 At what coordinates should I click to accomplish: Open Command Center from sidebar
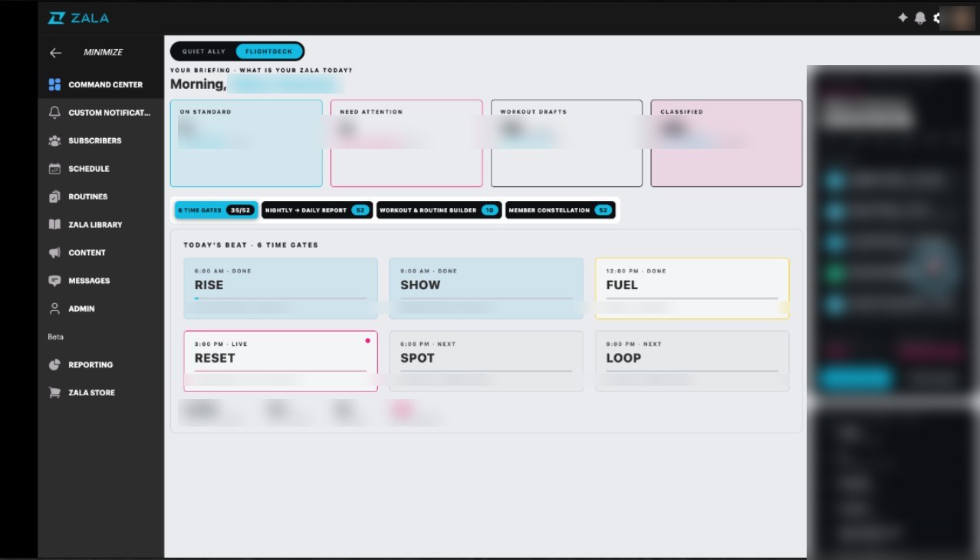[100, 84]
